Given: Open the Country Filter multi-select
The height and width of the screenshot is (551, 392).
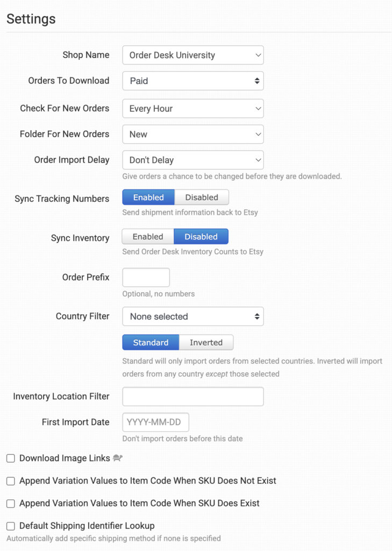Looking at the screenshot, I should (x=193, y=316).
